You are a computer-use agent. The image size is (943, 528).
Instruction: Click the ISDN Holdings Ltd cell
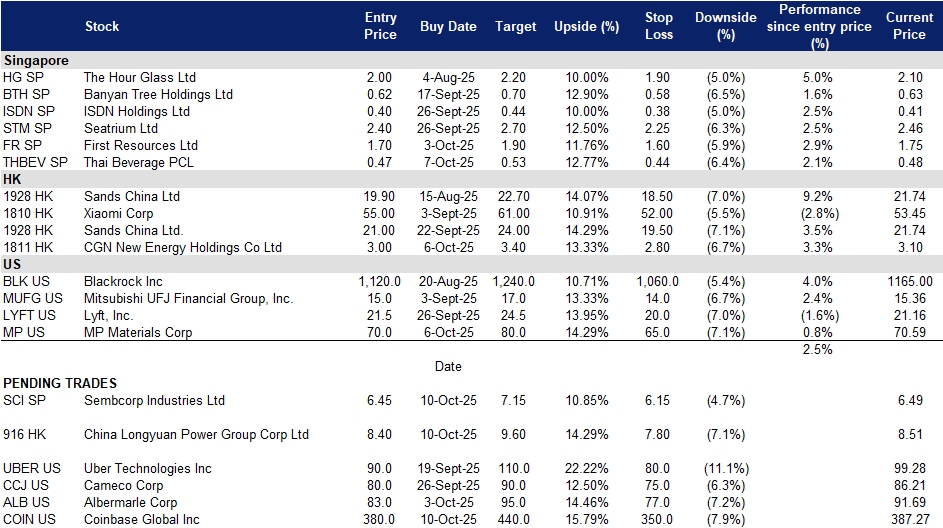[137, 111]
